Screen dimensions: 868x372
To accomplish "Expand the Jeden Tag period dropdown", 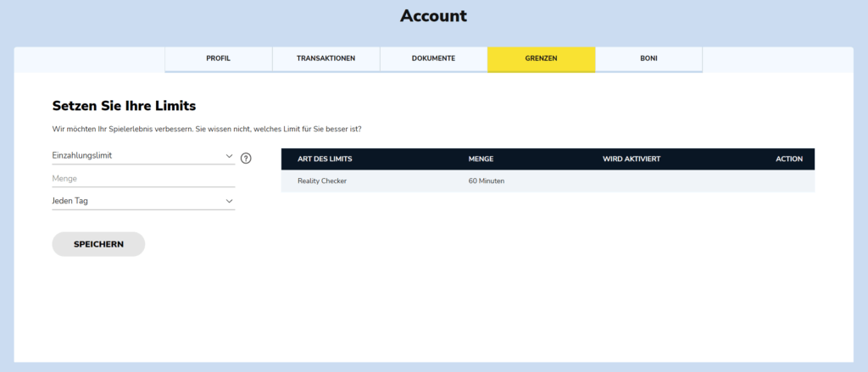I will click(x=143, y=201).
